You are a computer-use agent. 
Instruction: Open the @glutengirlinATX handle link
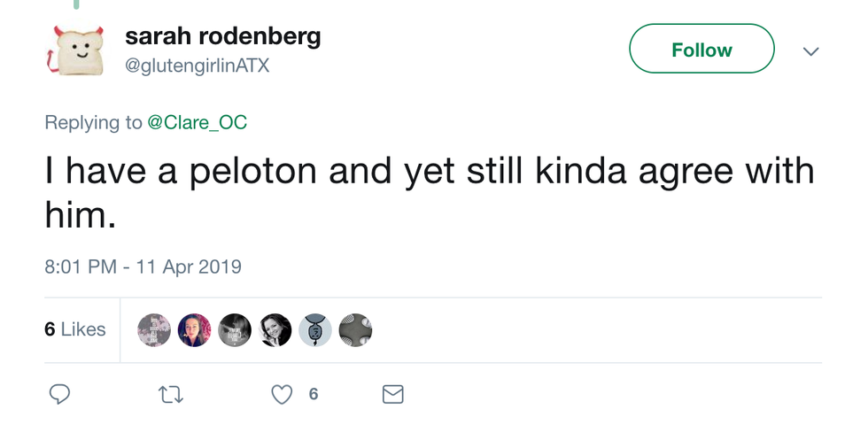[198, 66]
